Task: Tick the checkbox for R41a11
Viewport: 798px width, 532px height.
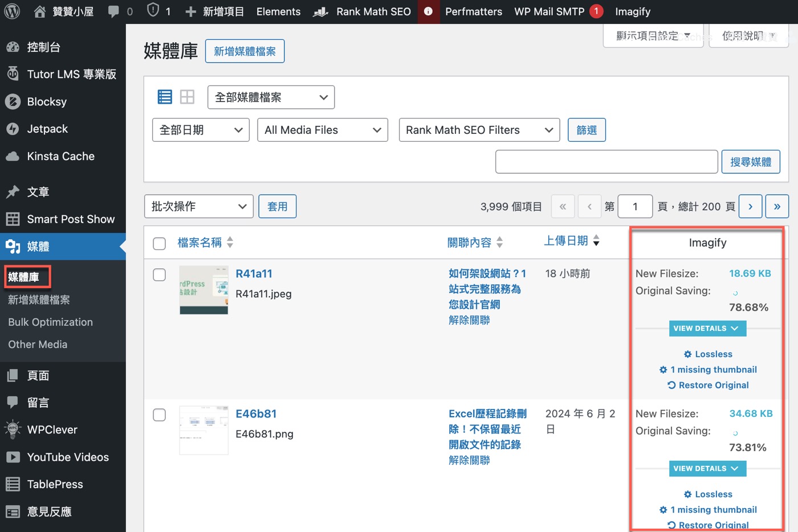Action: pos(160,275)
